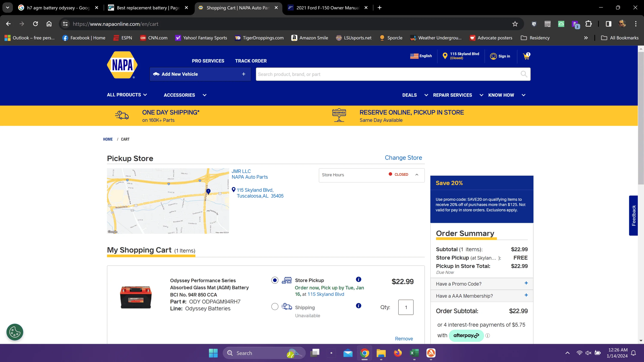This screenshot has height=362, width=644.
Task: Click the browser address bar URL
Action: [x=115, y=24]
